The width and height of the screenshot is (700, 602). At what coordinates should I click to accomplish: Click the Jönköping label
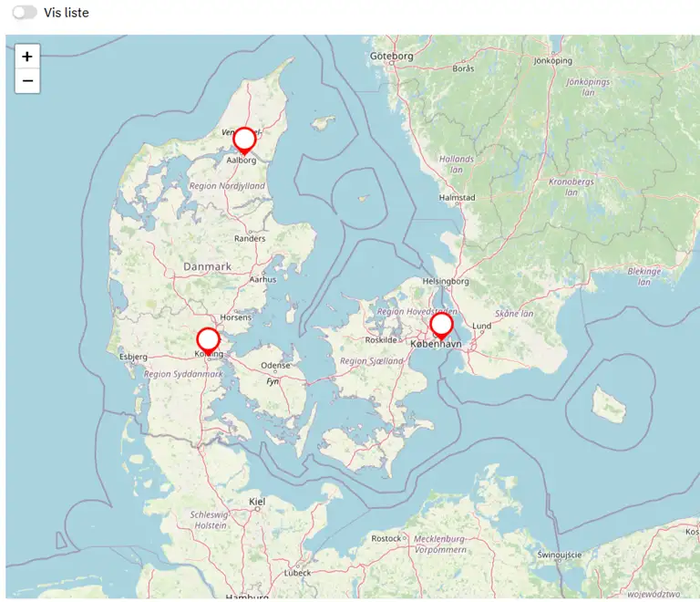pos(552,61)
